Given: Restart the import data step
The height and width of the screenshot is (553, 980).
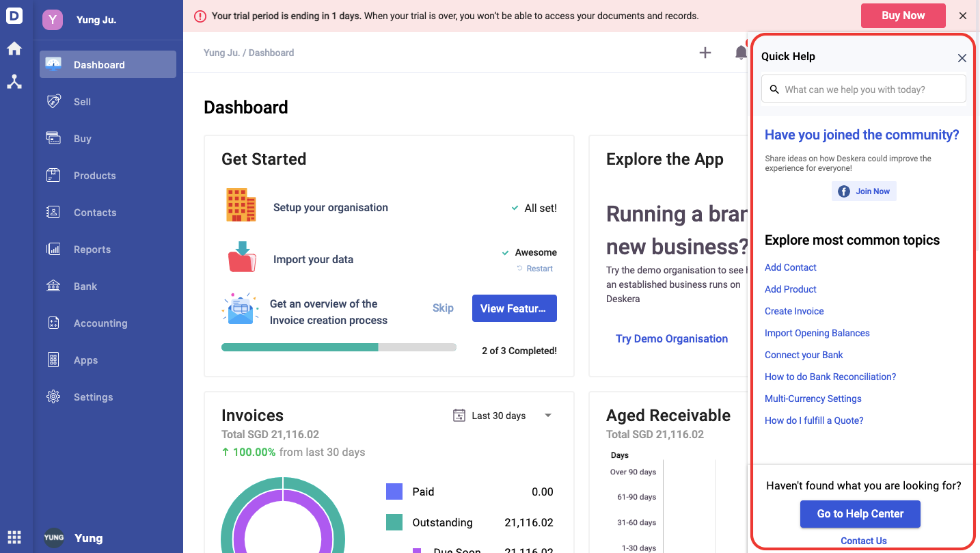Looking at the screenshot, I should pyautogui.click(x=534, y=269).
